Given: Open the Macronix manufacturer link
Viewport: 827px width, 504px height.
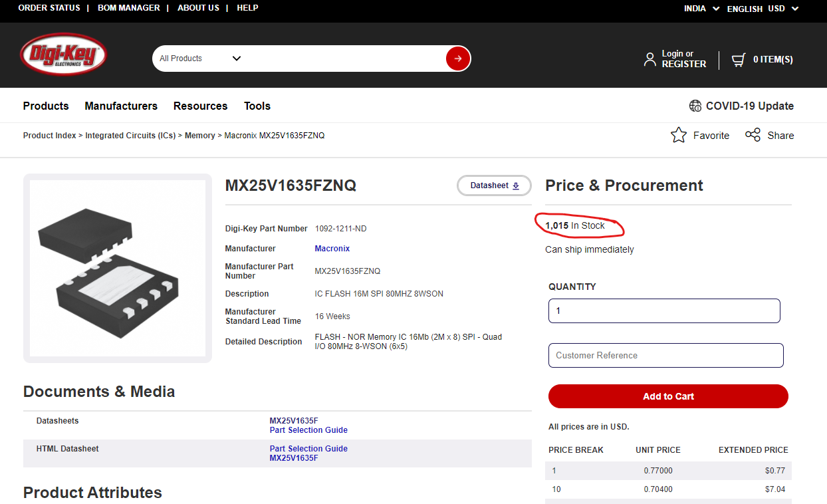Looking at the screenshot, I should (332, 249).
